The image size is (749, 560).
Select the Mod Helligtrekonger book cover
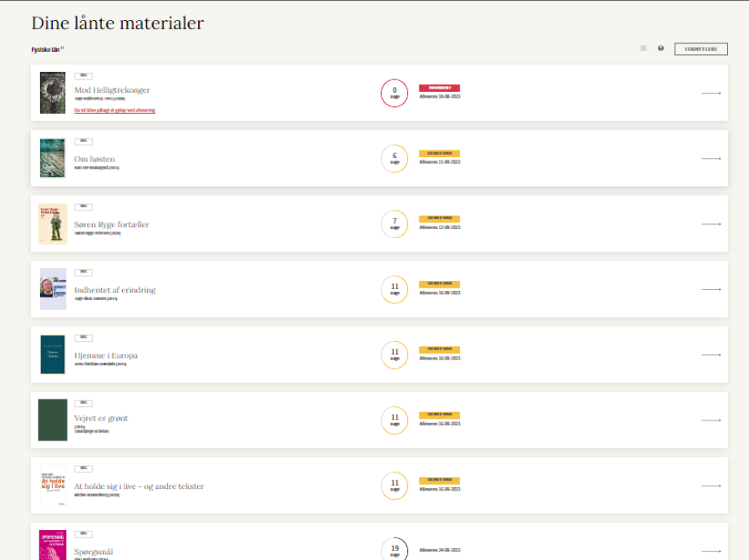pyautogui.click(x=53, y=93)
